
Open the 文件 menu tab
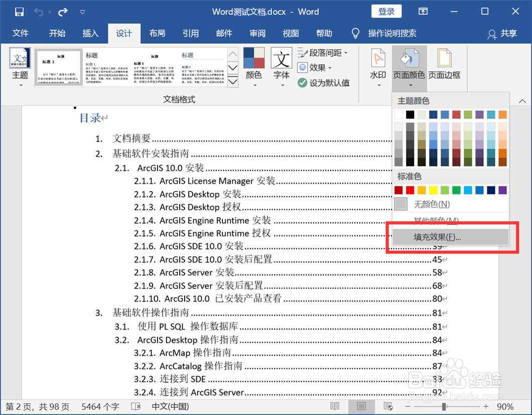pyautogui.click(x=21, y=33)
